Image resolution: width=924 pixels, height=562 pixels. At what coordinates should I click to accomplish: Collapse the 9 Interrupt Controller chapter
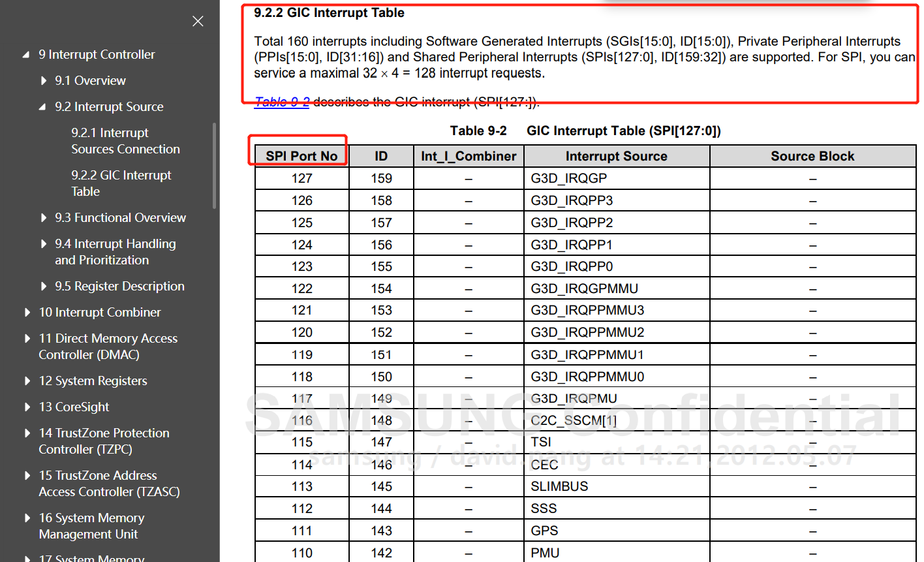tap(26, 55)
